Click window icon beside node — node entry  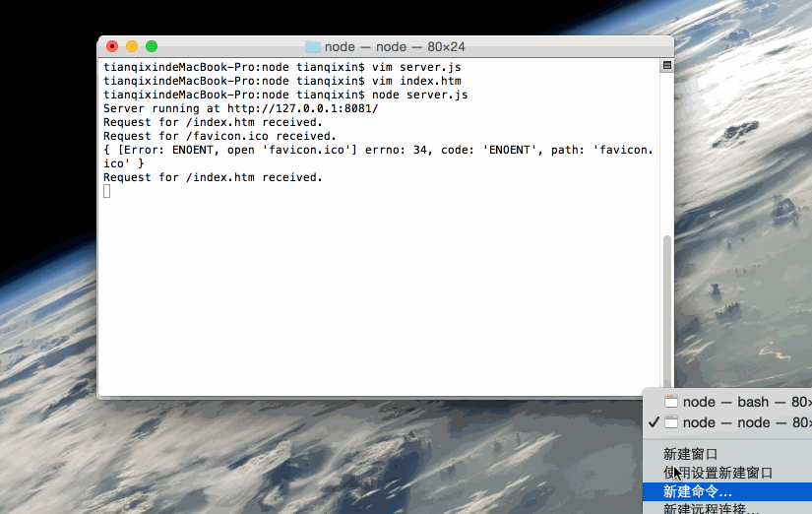point(671,422)
